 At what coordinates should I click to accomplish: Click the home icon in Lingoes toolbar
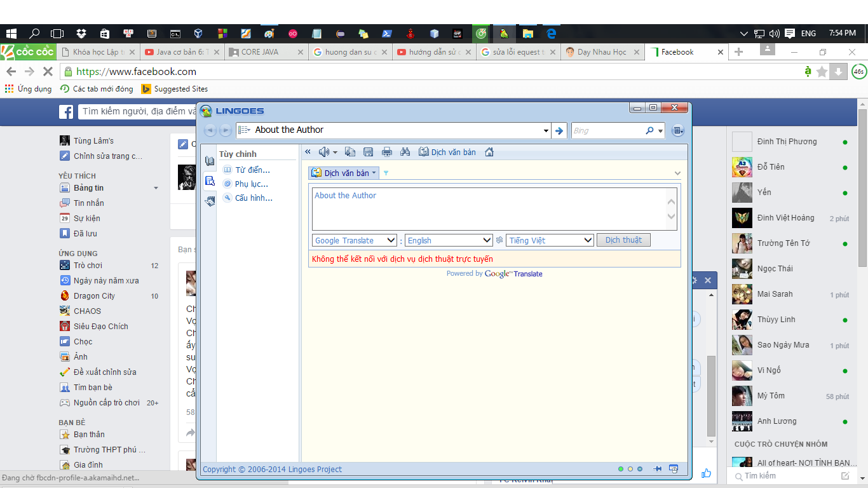coord(489,152)
